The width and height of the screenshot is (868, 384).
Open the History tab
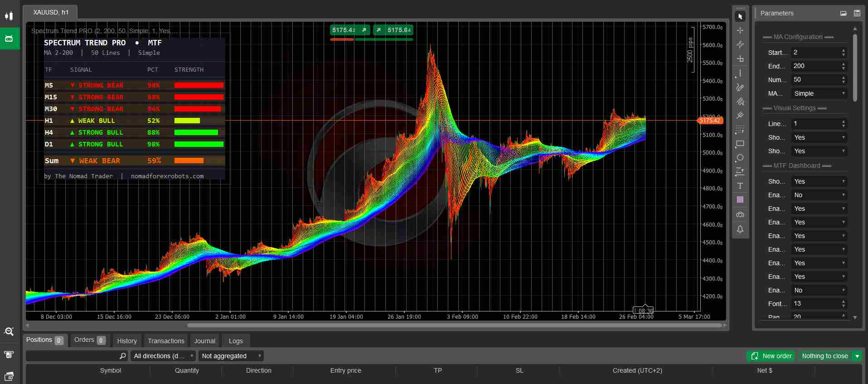(127, 341)
